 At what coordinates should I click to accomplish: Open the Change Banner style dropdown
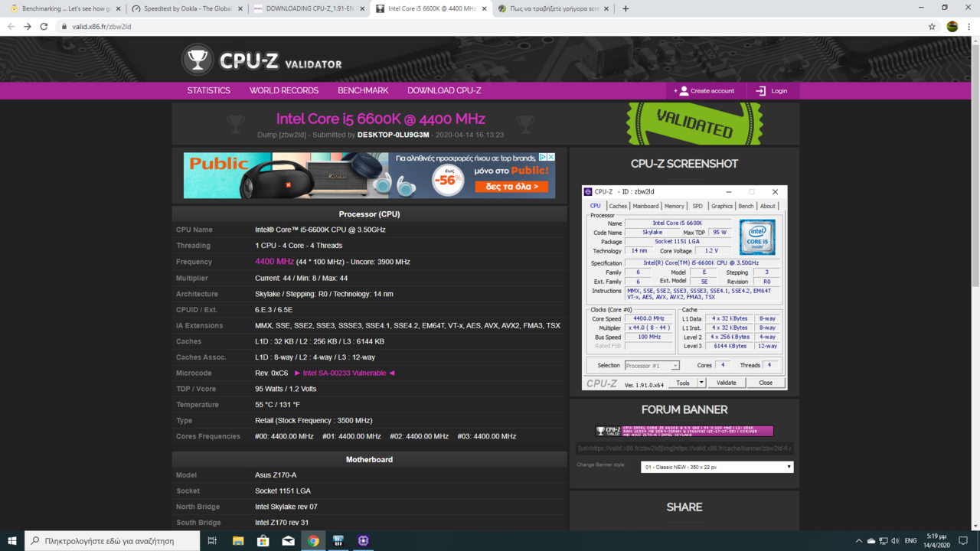717,467
